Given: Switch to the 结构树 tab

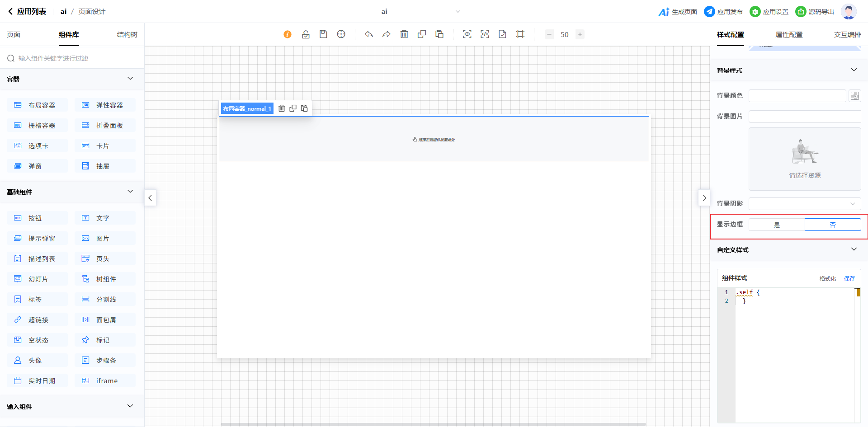Looking at the screenshot, I should click(x=127, y=35).
